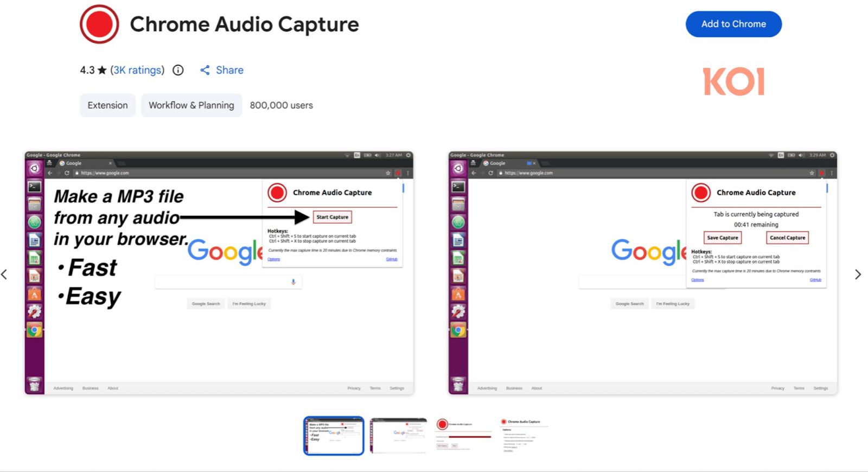
Task: Select the fourth options page thumbnail
Action: point(524,436)
